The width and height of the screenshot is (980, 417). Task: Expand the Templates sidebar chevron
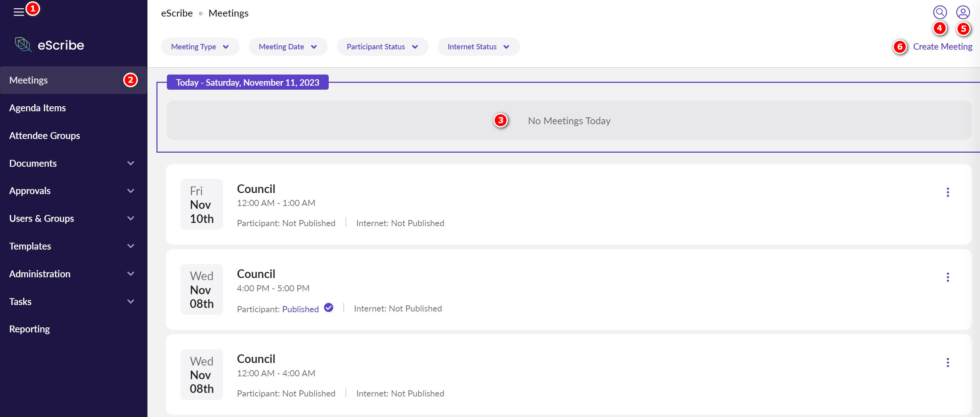[x=131, y=246]
